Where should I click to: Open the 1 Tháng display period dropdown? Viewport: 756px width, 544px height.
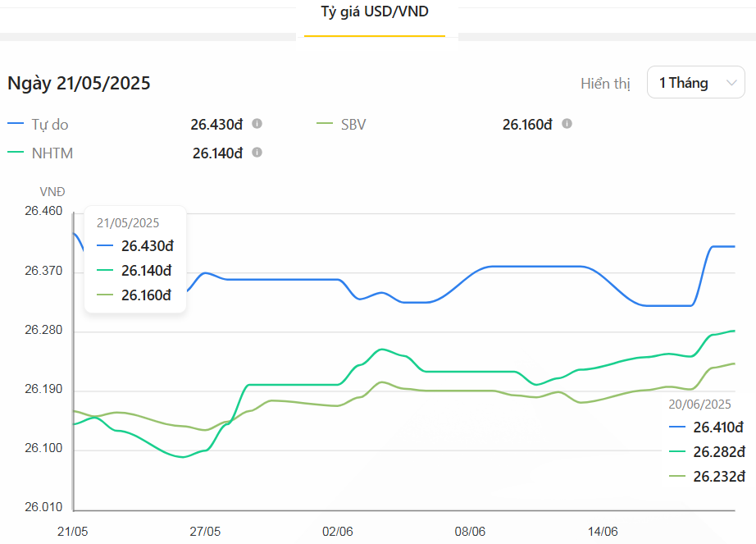695,83
